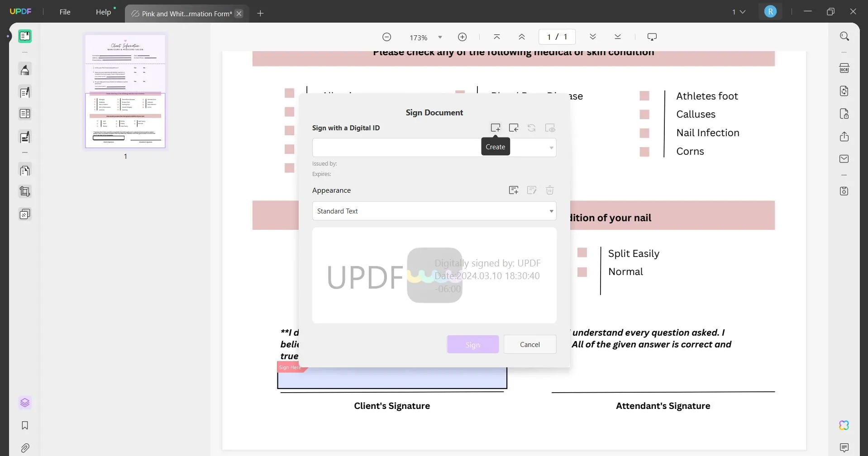The width and height of the screenshot is (868, 456).
Task: Open the comments panel icon bottom right
Action: tap(844, 448)
